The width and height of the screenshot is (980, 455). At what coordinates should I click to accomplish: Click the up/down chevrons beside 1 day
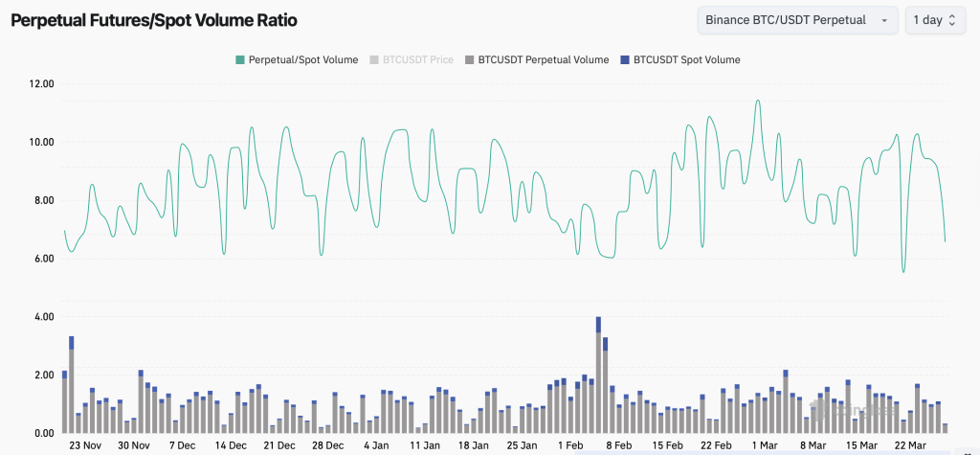951,20
